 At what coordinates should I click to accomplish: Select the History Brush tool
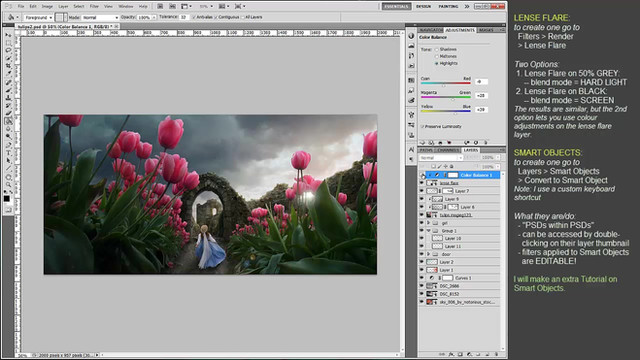click(x=8, y=106)
